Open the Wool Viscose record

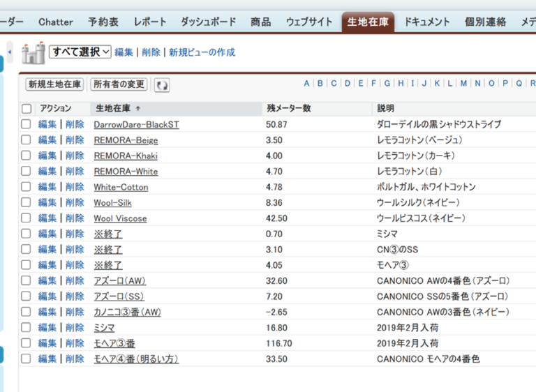pyautogui.click(x=120, y=219)
